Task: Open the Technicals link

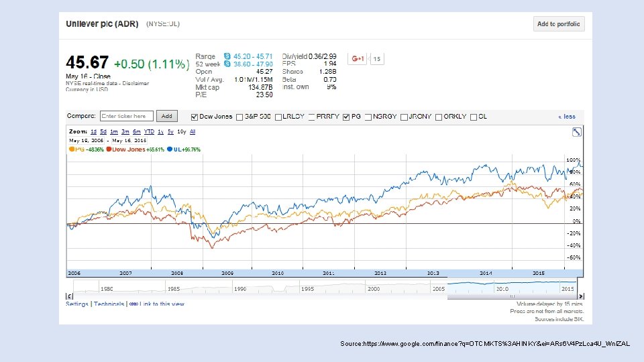Action: point(109,304)
